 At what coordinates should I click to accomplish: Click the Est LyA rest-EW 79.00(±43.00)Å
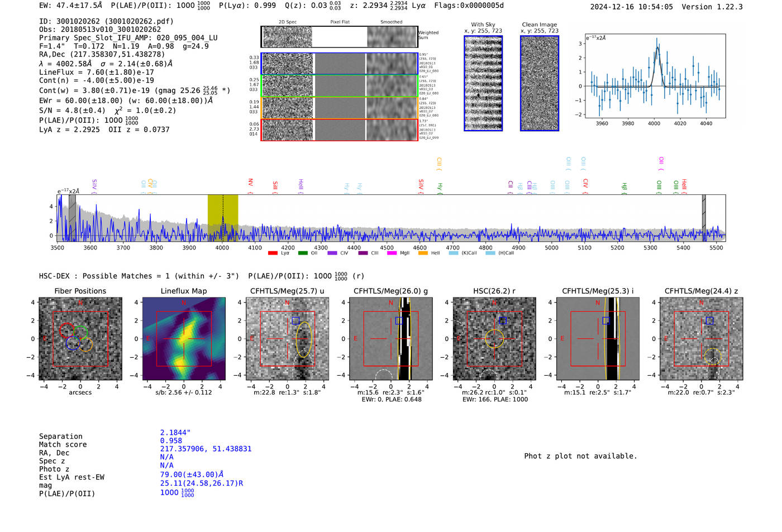click(192, 475)
